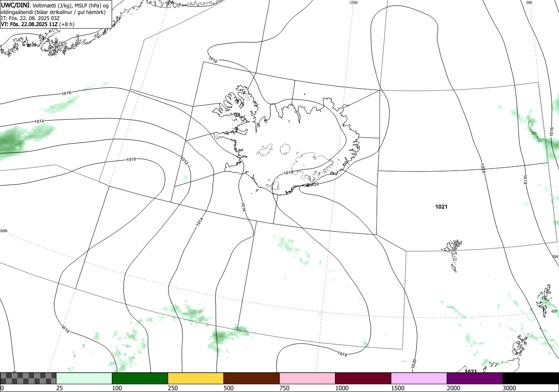This screenshot has width=559, height=392.
Task: Click the bold 1021 pressure label east of Iceland
Action: click(x=441, y=207)
